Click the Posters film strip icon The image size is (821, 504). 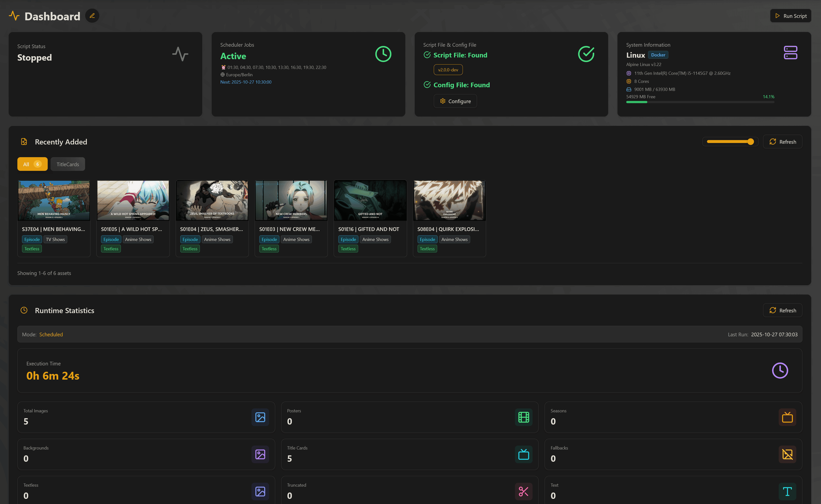(x=524, y=417)
